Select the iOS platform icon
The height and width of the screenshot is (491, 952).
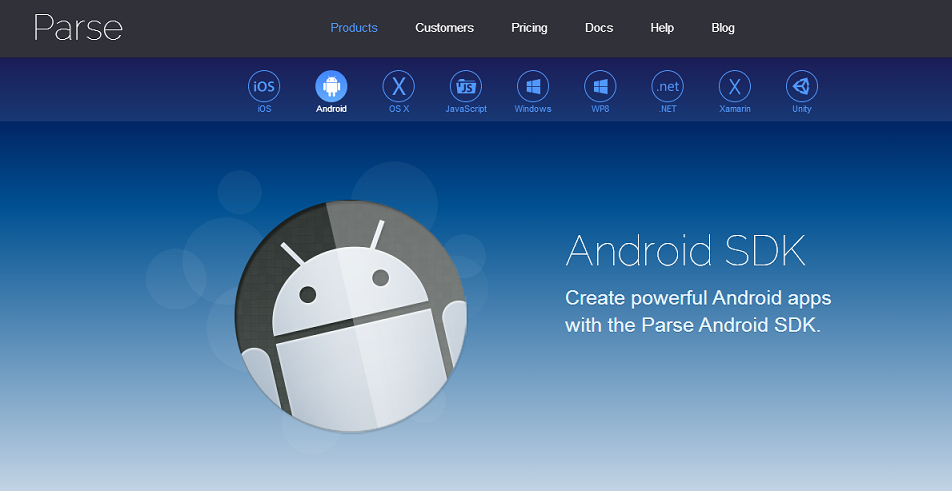point(264,86)
